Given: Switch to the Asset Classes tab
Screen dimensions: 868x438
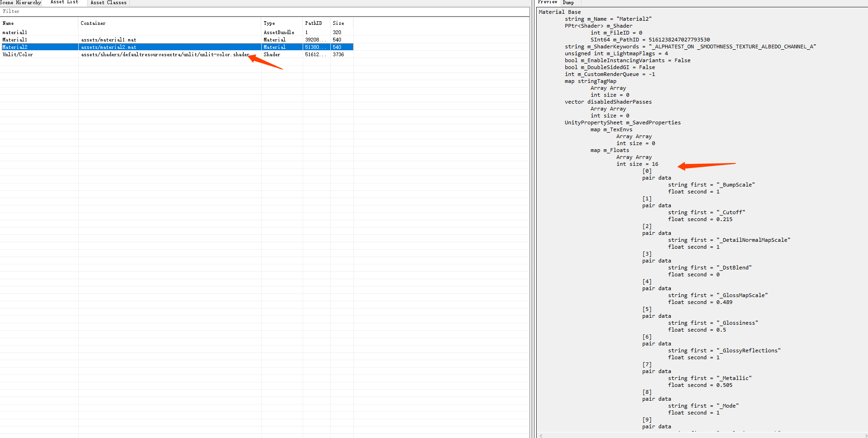Looking at the screenshot, I should (x=108, y=3).
